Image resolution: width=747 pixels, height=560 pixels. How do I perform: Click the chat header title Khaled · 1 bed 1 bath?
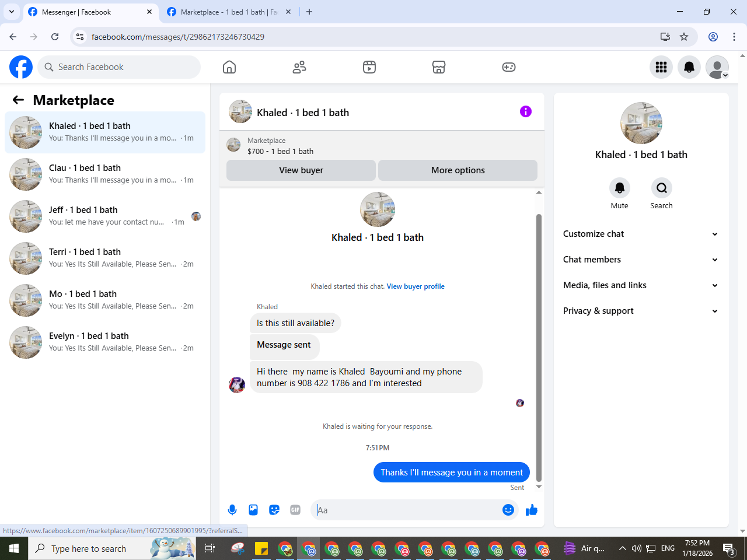(303, 113)
